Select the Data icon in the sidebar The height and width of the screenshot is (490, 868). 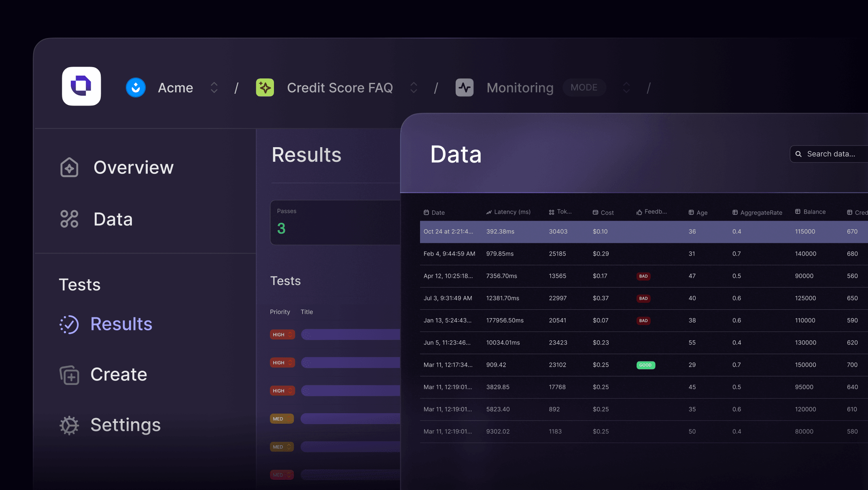click(69, 219)
